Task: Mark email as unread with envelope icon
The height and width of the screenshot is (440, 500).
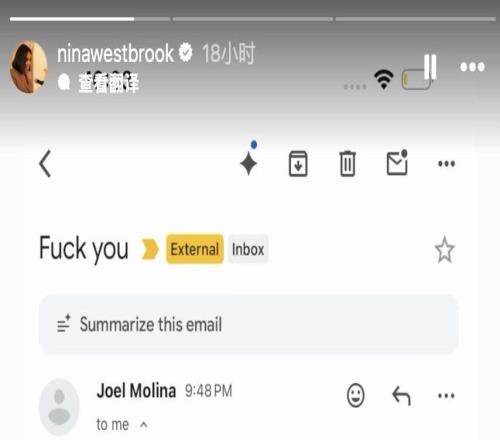Action: (397, 162)
